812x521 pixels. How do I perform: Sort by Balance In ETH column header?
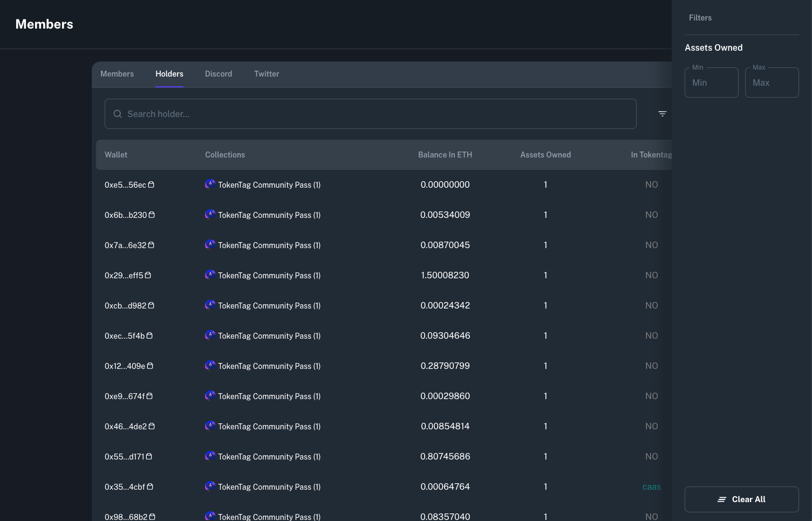(x=445, y=155)
